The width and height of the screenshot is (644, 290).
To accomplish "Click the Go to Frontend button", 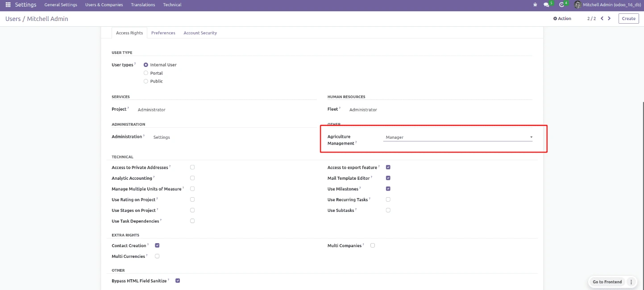I will [x=607, y=282].
